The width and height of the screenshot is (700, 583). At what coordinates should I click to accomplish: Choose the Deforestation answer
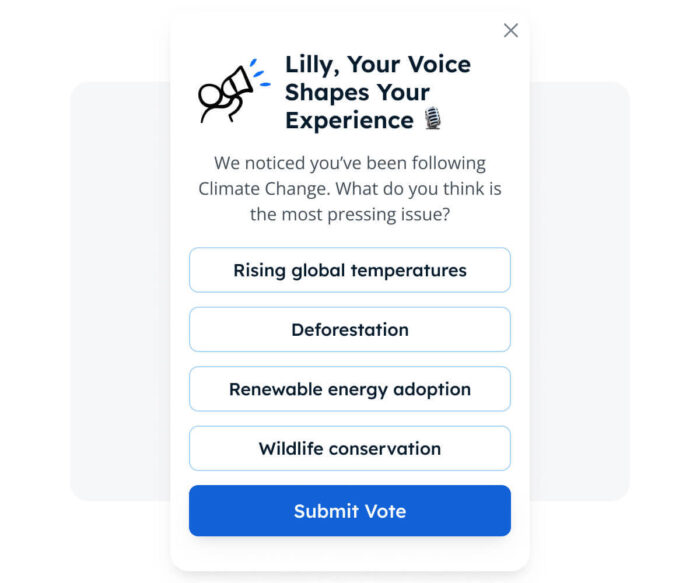point(350,330)
